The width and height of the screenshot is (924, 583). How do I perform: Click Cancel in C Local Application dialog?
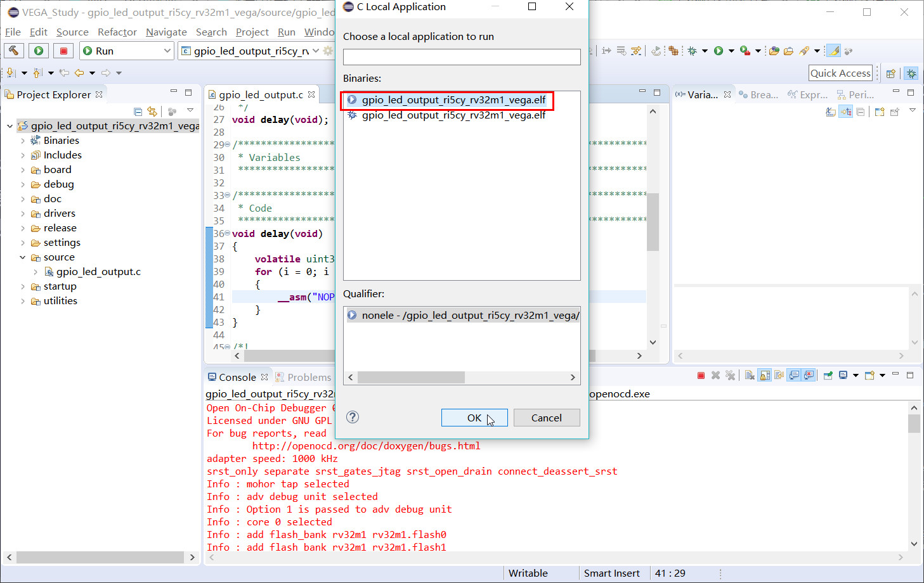[x=547, y=418]
